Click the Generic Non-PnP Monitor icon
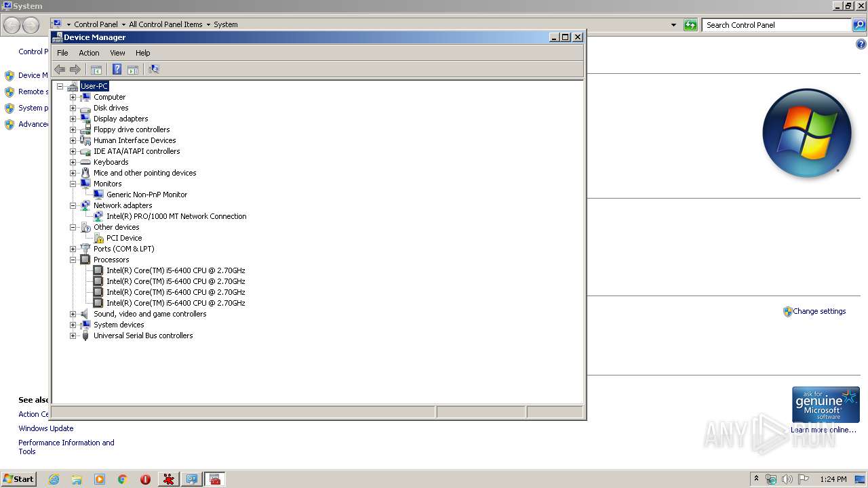The width and height of the screenshot is (868, 488). (x=99, y=195)
